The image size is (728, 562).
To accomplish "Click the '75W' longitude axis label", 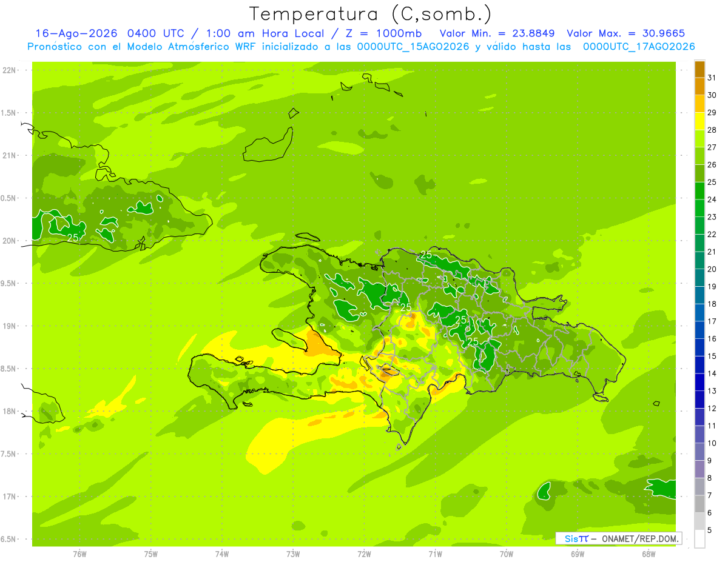I will tap(151, 554).
